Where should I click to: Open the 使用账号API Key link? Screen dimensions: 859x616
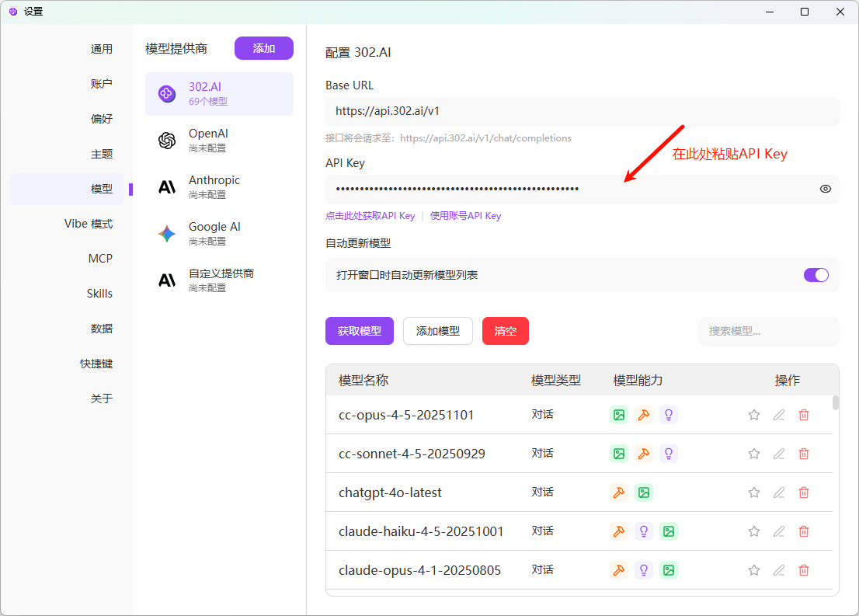[465, 216]
